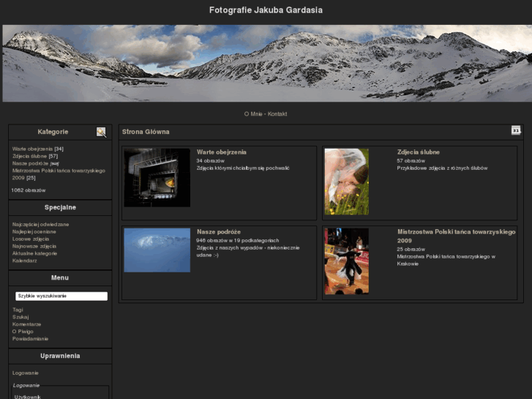This screenshot has width=532, height=399.
Task: Click the Szybkie wyszukiwanie search field
Action: coord(61,296)
